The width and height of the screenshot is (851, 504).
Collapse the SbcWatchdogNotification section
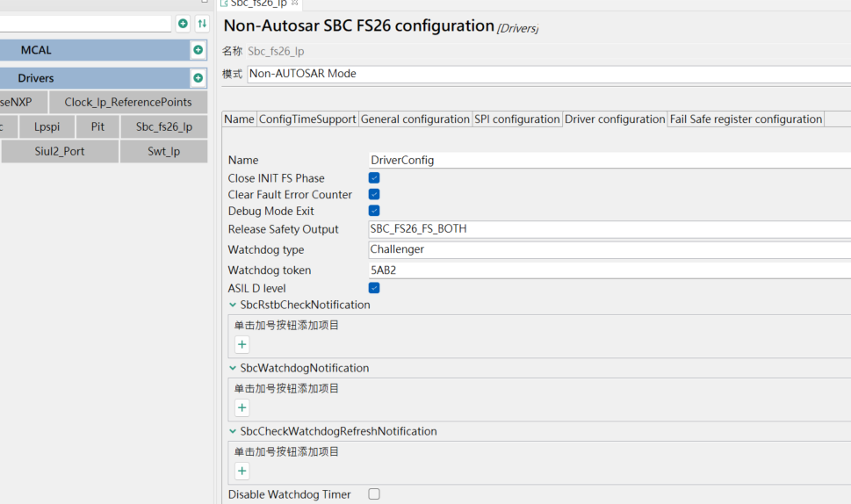[x=232, y=368]
